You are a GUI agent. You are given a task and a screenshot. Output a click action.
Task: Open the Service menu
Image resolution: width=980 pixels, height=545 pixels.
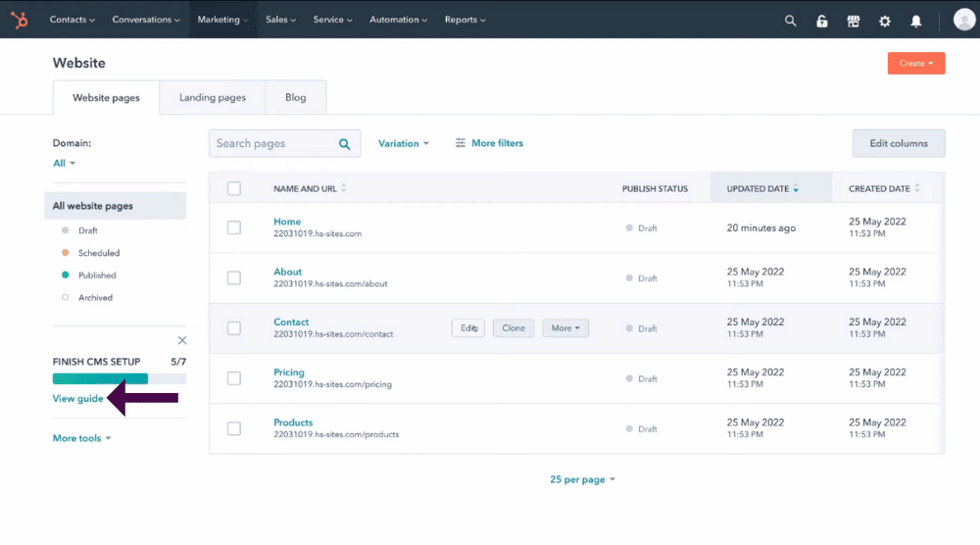(332, 20)
